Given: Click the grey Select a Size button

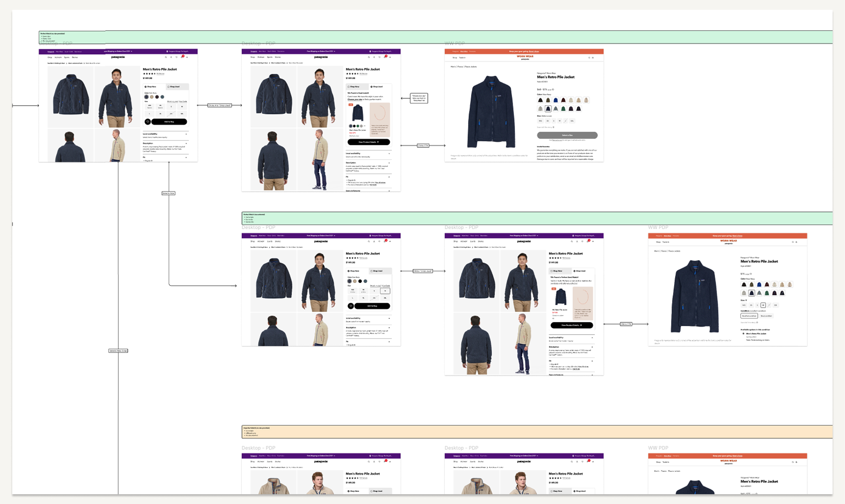Looking at the screenshot, I should 567,135.
